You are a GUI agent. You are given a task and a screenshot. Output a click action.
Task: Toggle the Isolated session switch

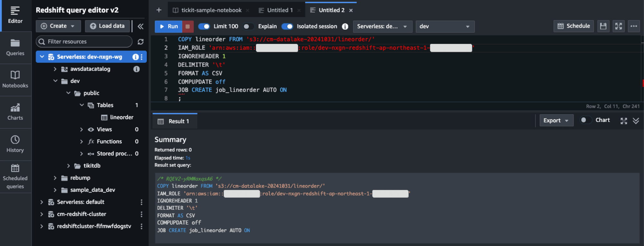[287, 26]
